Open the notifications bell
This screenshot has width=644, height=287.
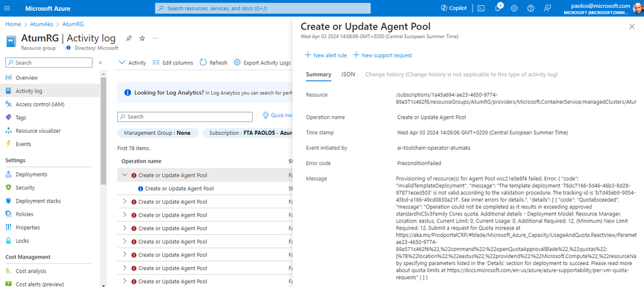[x=498, y=8]
